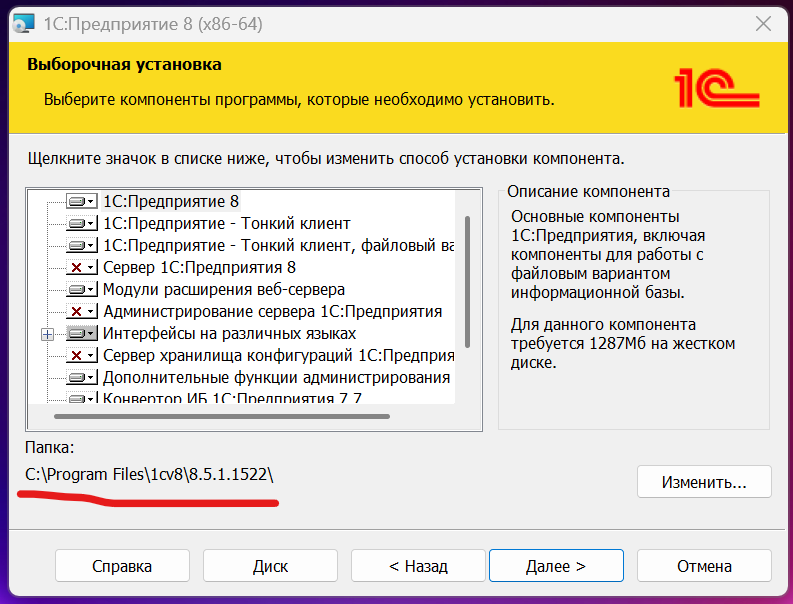The image size is (793, 604).
Task: Open the Справка help button
Action: pos(122,566)
